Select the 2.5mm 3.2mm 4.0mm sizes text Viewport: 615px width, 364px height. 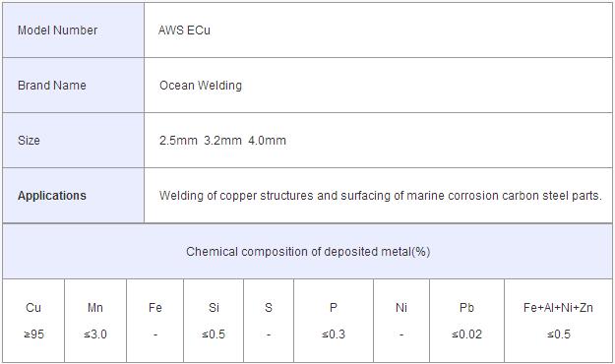tap(222, 141)
